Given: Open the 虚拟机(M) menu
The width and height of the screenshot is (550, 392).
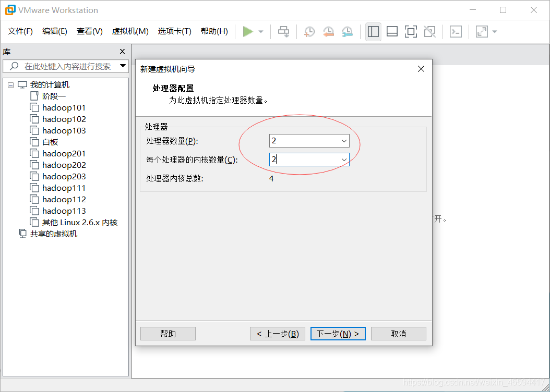Looking at the screenshot, I should pos(130,31).
